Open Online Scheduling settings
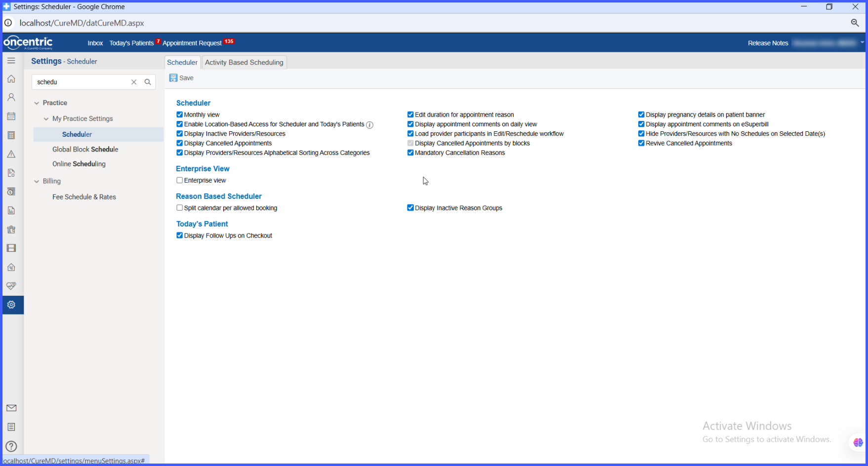This screenshot has height=466, width=868. pyautogui.click(x=79, y=164)
